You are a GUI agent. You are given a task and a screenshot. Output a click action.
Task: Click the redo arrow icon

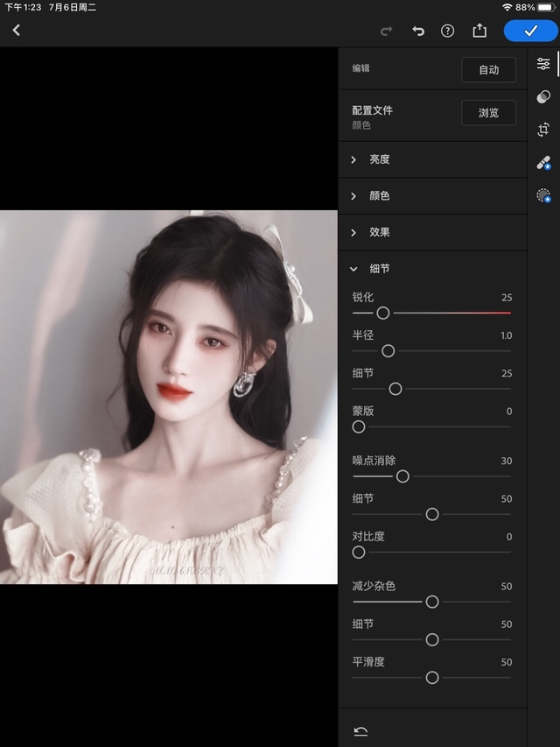pyautogui.click(x=386, y=31)
